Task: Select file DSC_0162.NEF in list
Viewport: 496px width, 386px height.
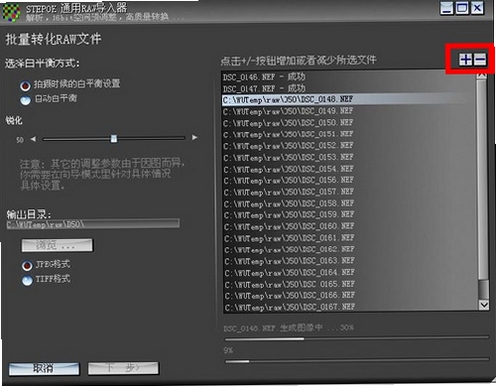Action: click(x=349, y=250)
